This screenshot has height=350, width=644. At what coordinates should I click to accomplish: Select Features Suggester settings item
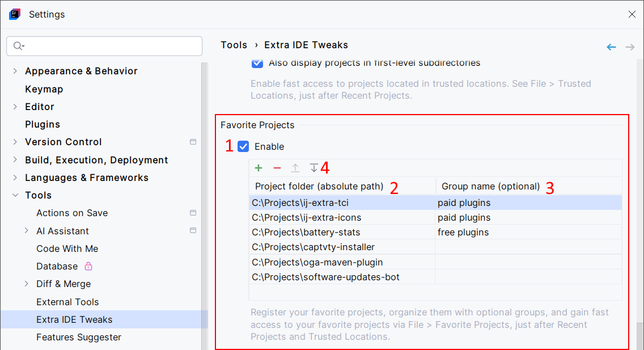[79, 338]
